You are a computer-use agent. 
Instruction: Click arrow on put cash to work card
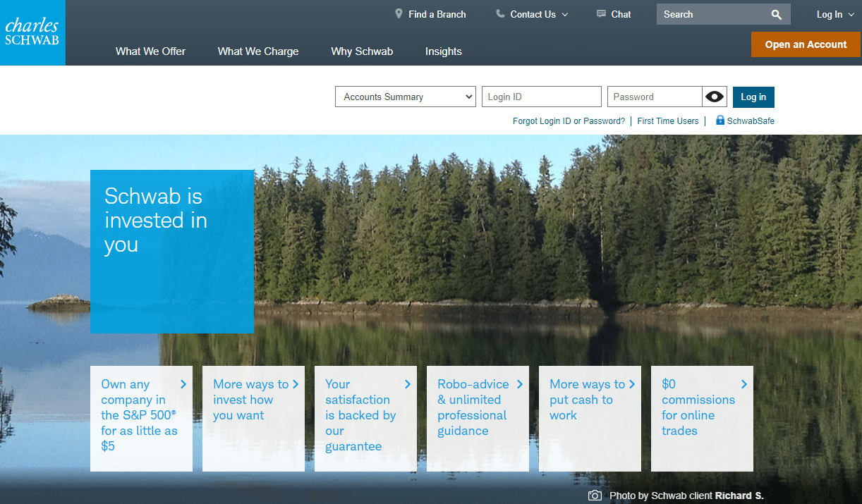tap(632, 384)
